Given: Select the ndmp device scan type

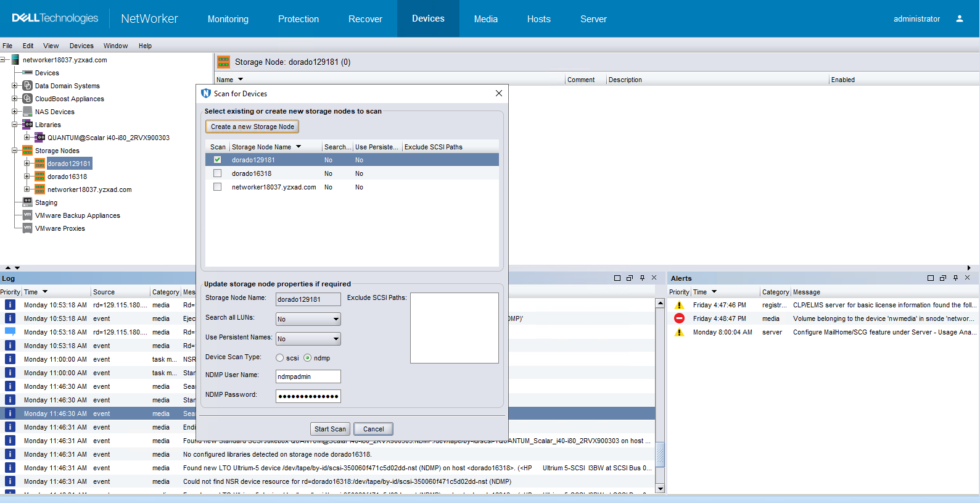Looking at the screenshot, I should [x=307, y=358].
